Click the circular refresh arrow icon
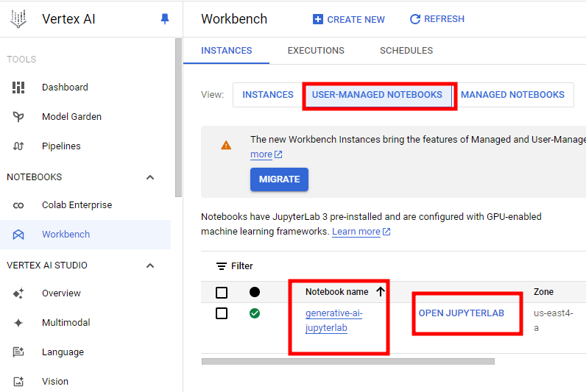586x392 pixels. pyautogui.click(x=414, y=19)
